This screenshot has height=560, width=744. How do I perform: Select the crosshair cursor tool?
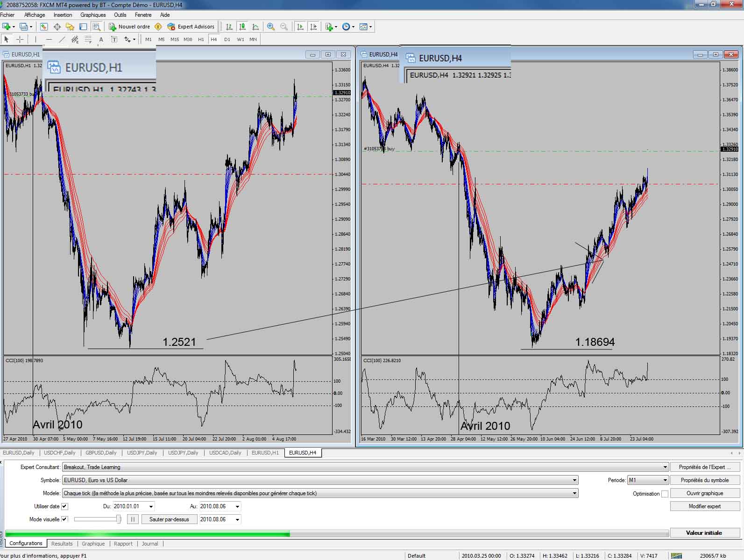tap(20, 40)
